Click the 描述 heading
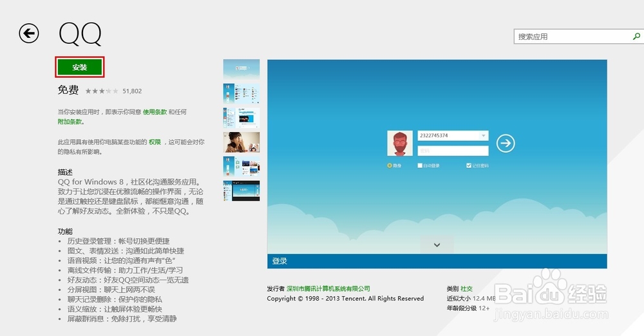The image size is (644, 336). pyautogui.click(x=65, y=172)
